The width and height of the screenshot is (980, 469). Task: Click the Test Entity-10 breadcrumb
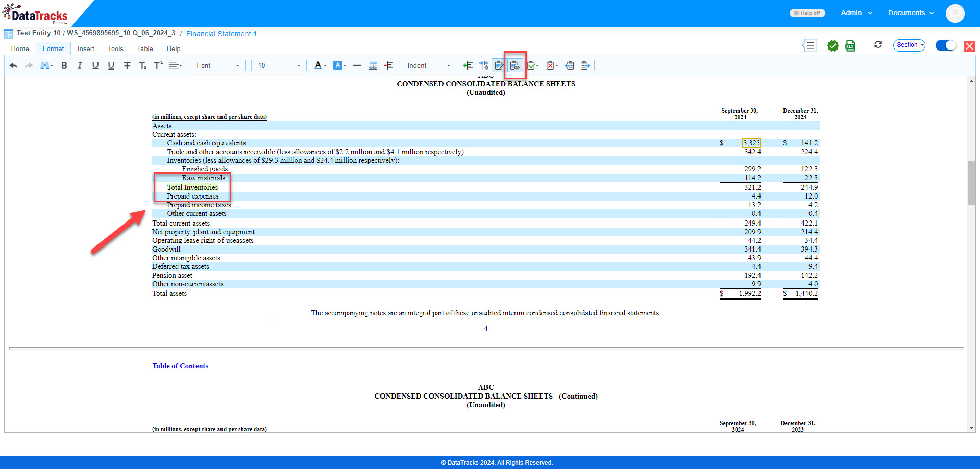point(38,33)
